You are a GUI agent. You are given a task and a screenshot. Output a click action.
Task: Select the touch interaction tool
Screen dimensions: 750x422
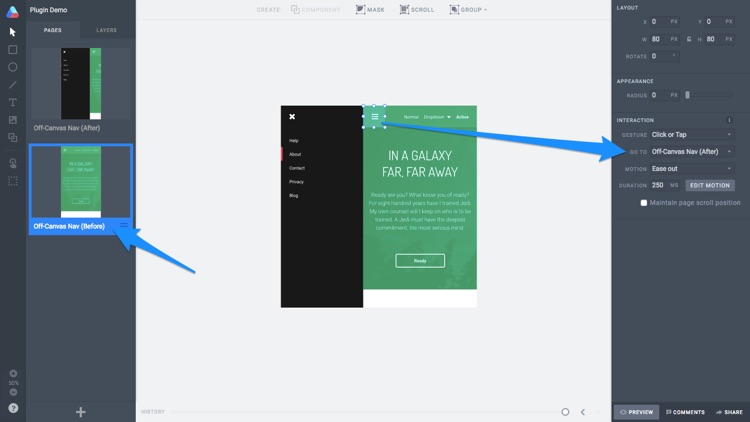tap(13, 163)
